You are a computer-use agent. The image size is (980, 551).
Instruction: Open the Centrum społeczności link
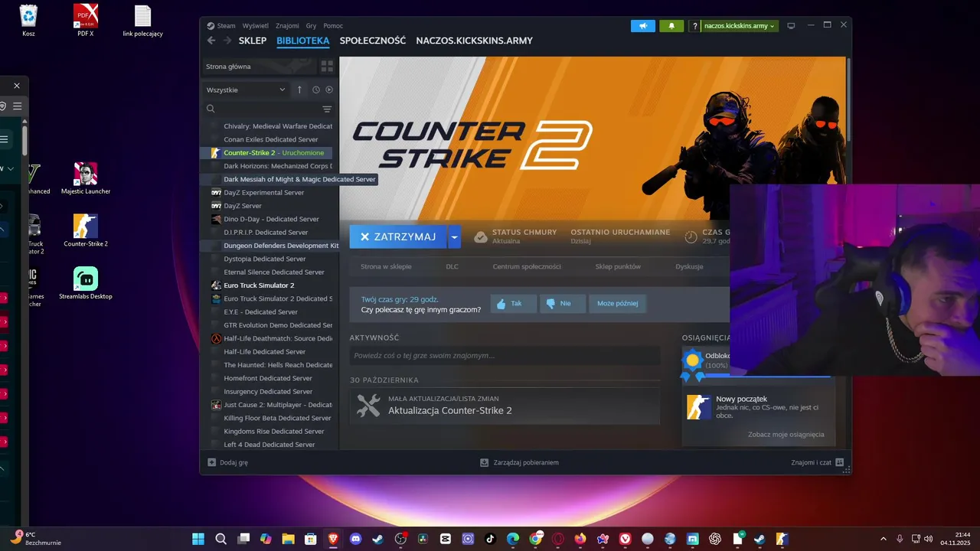tap(527, 266)
